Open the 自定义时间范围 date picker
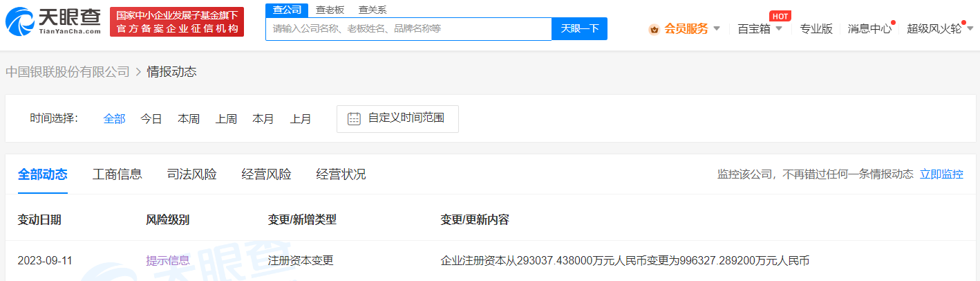The image size is (980, 281). click(x=397, y=118)
